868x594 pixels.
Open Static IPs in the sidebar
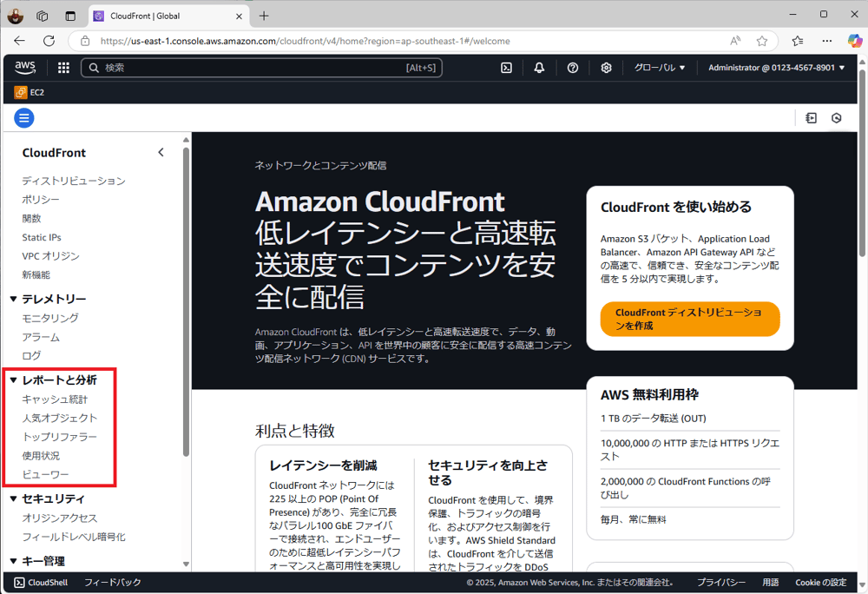pos(42,237)
